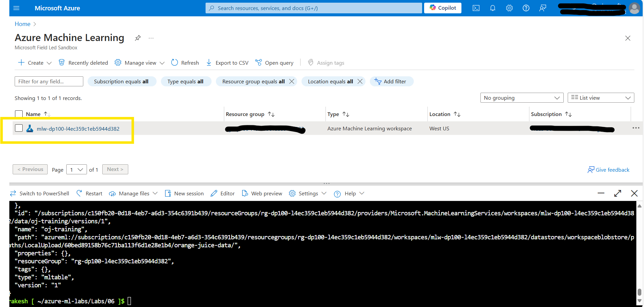Open the No grouping dropdown
644x307 pixels.
(522, 98)
